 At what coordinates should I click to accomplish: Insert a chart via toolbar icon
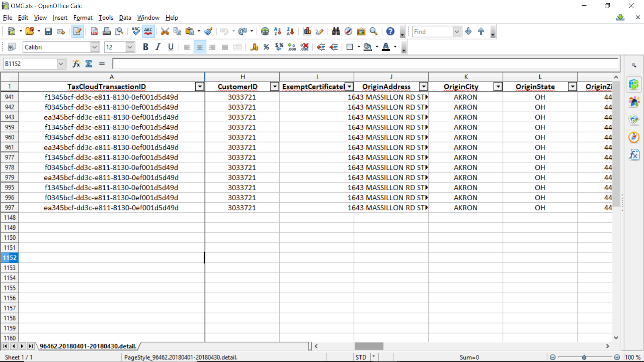coord(307,31)
